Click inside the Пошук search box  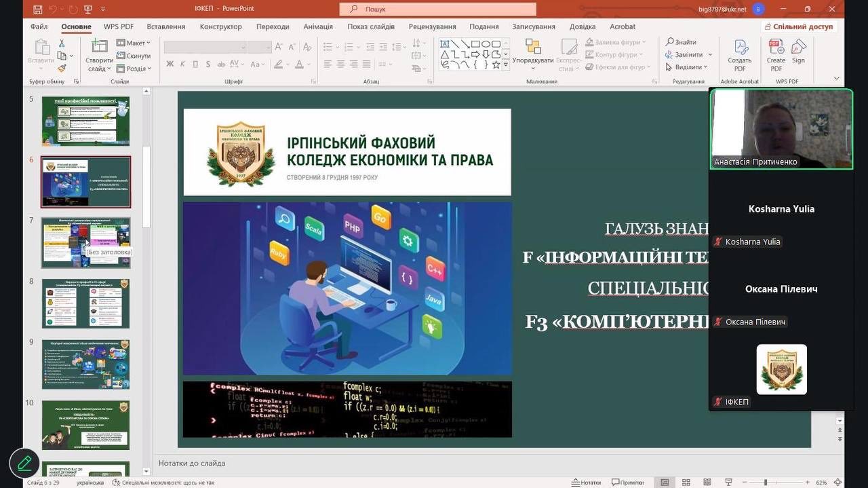pyautogui.click(x=438, y=9)
